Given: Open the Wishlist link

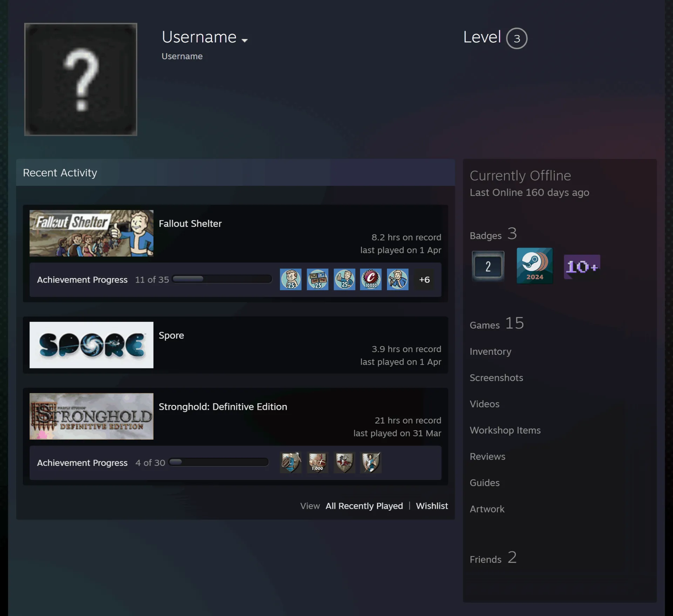Looking at the screenshot, I should [432, 506].
